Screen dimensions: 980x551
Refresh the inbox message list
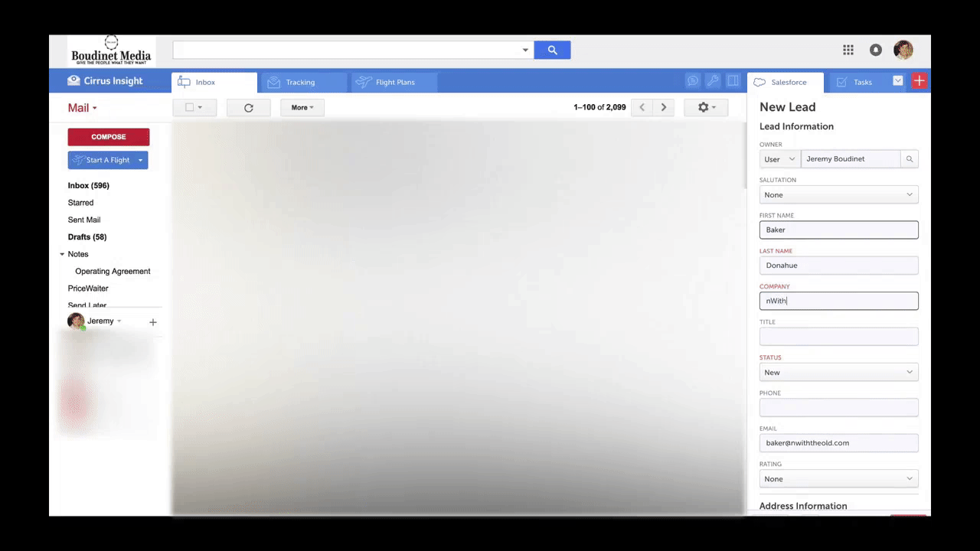click(x=248, y=107)
